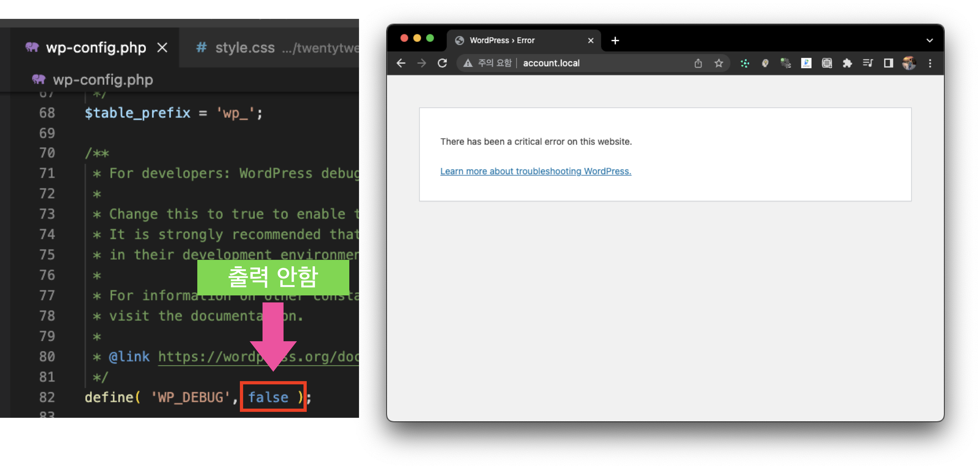The image size is (980, 469).
Task: Click the teal dotted extension icon
Action: click(x=745, y=63)
